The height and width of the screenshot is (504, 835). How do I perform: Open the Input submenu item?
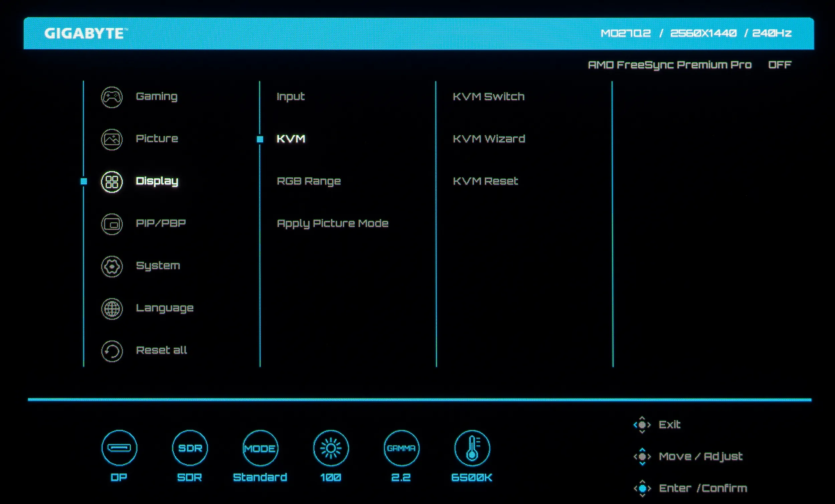[x=291, y=97]
